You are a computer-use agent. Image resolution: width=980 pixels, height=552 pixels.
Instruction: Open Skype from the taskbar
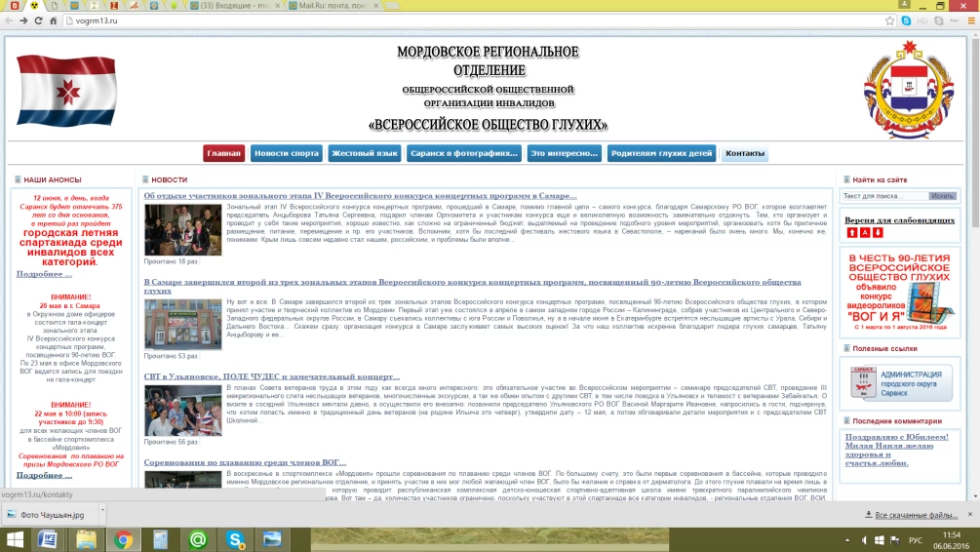[x=236, y=539]
